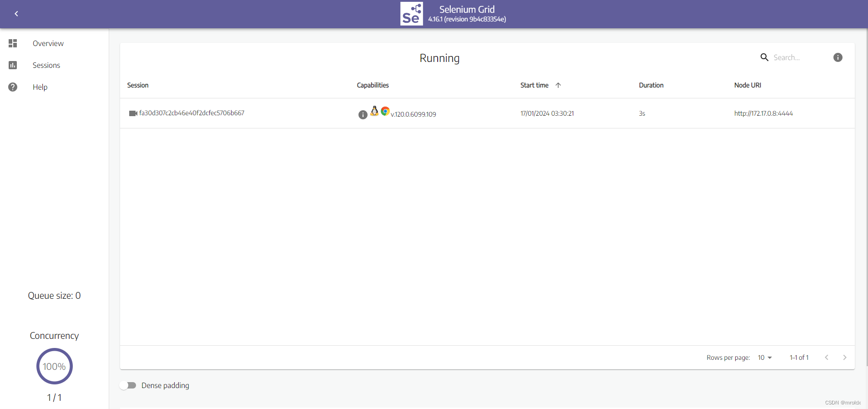
Task: Click the Selenium Grid title
Action: coord(467,9)
